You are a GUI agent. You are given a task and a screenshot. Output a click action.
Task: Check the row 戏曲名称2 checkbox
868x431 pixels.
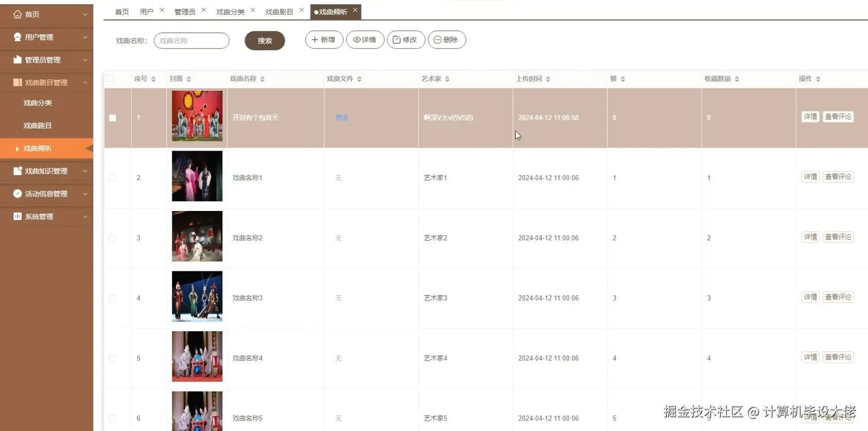tap(113, 238)
